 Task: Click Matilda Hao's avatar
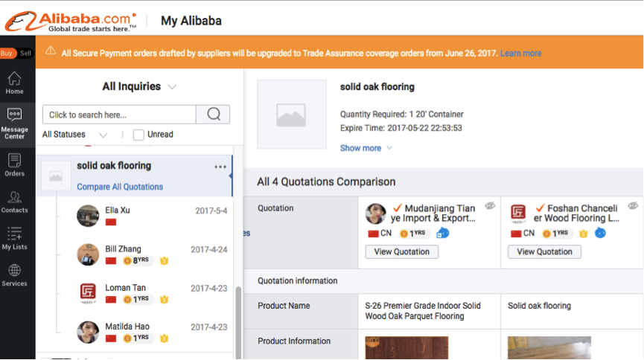(x=88, y=332)
